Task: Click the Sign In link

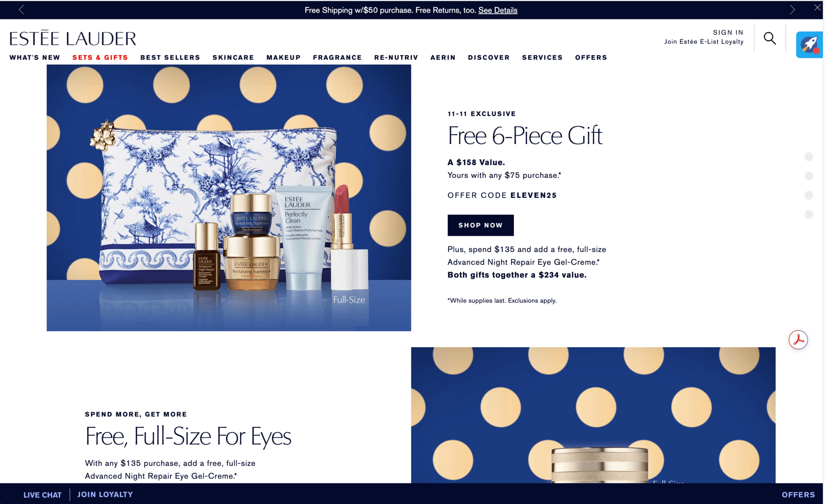Action: [728, 33]
